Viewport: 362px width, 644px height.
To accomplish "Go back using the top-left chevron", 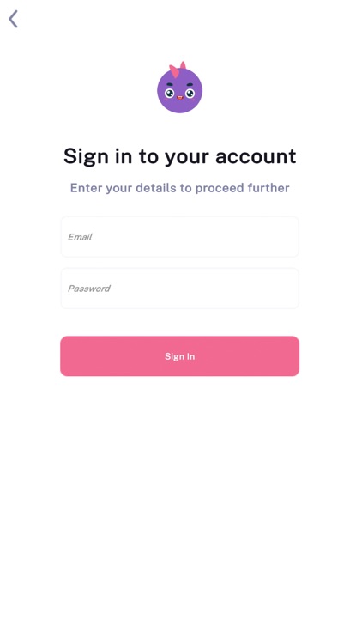I will coord(13,19).
